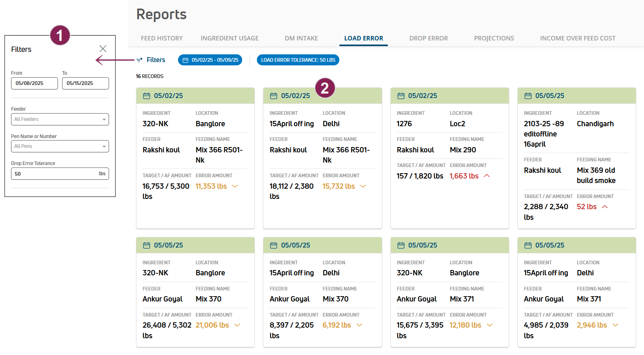Click the From date field

click(34, 83)
